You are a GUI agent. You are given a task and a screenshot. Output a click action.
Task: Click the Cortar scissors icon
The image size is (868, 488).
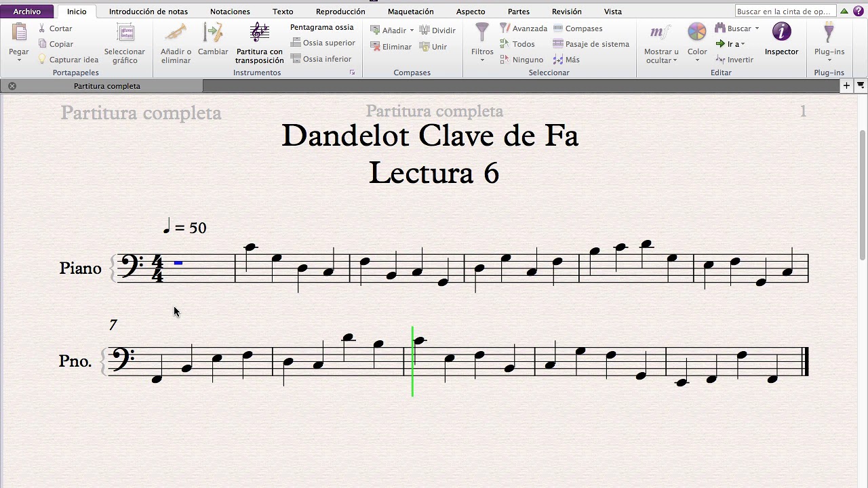point(42,28)
